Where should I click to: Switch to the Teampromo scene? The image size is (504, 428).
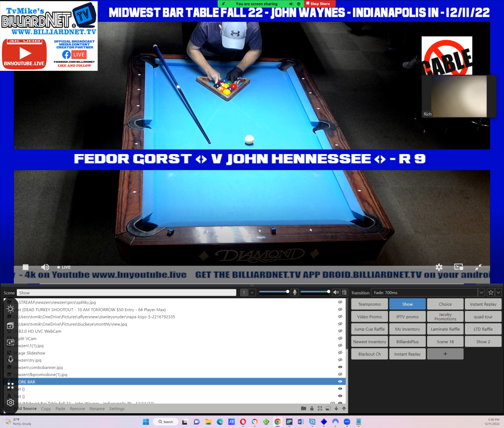pos(370,304)
